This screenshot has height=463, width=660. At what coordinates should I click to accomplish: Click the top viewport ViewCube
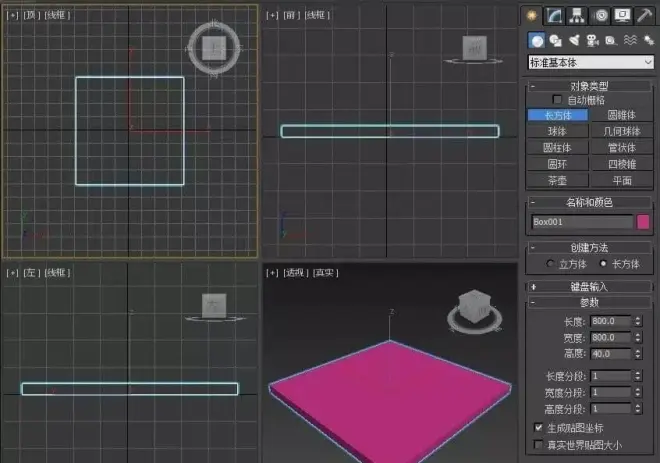coord(214,48)
